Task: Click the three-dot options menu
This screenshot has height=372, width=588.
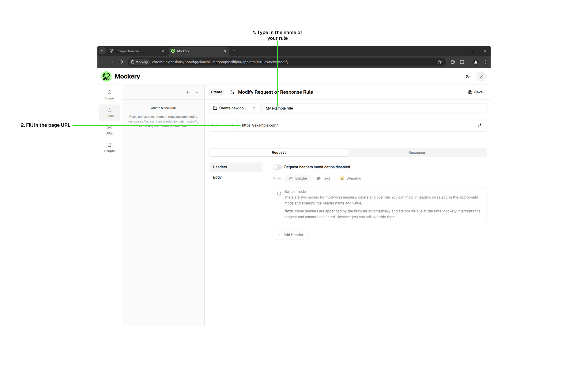Action: [198, 92]
